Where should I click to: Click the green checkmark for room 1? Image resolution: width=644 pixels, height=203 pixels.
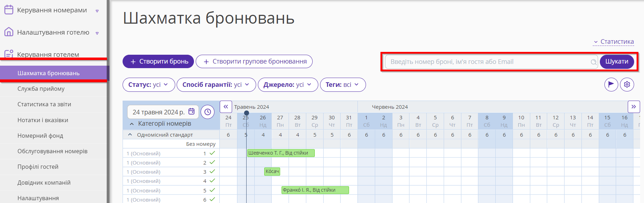[x=212, y=153]
